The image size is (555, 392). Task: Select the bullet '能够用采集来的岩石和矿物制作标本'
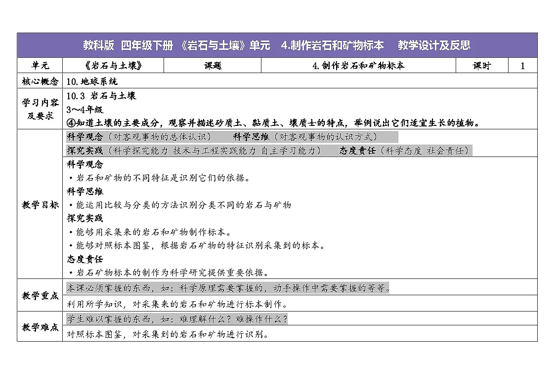click(x=150, y=232)
